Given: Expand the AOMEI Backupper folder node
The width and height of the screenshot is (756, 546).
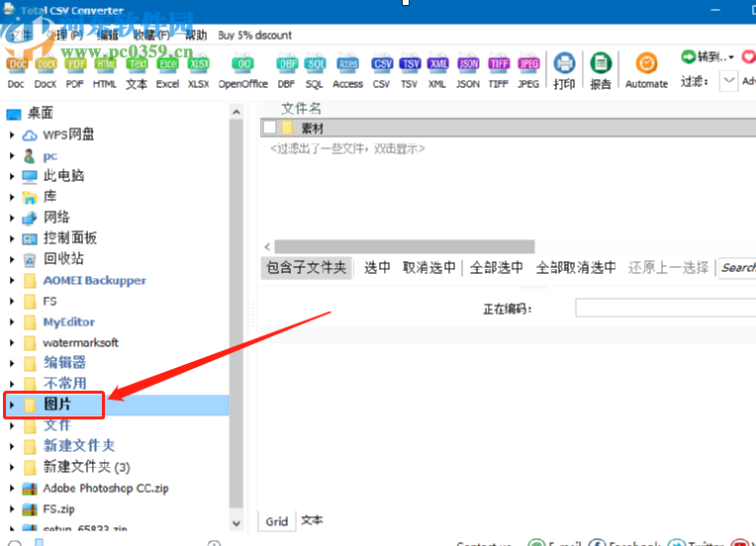Looking at the screenshot, I should (12, 280).
